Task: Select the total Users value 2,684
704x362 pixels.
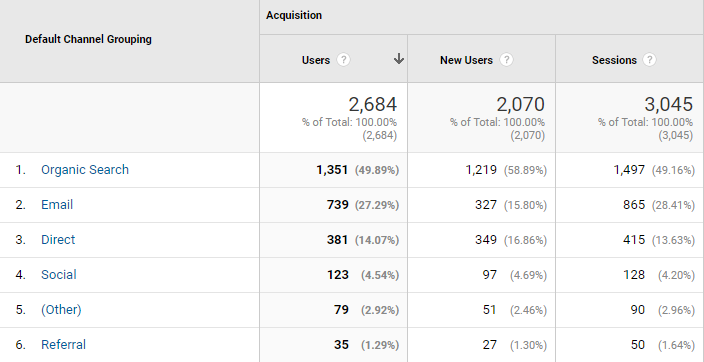Action: (x=373, y=105)
